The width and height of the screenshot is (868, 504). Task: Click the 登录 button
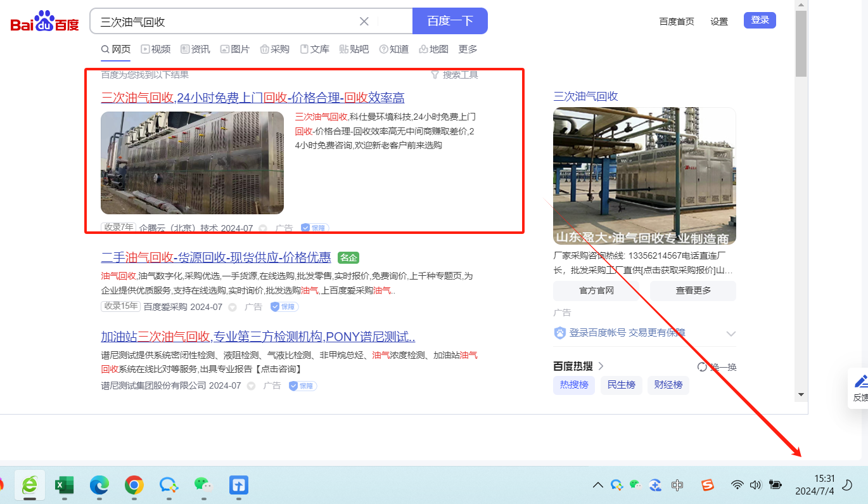click(760, 20)
